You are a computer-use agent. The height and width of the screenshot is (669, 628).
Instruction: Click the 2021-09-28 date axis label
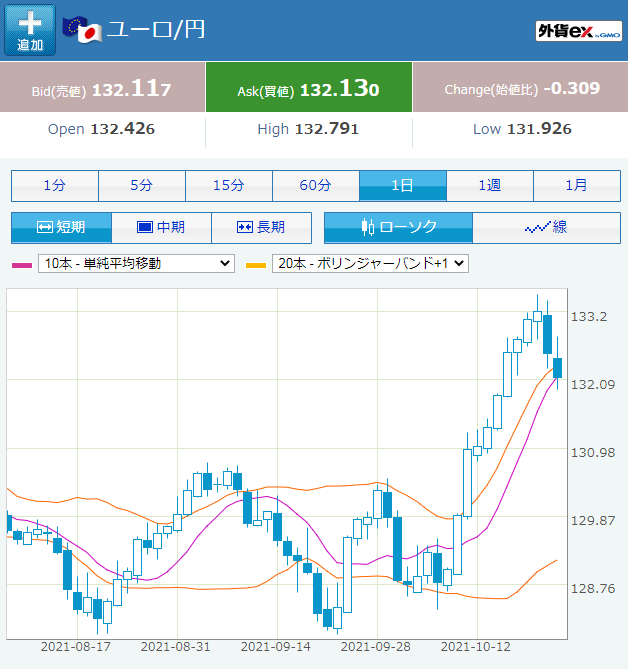click(375, 647)
